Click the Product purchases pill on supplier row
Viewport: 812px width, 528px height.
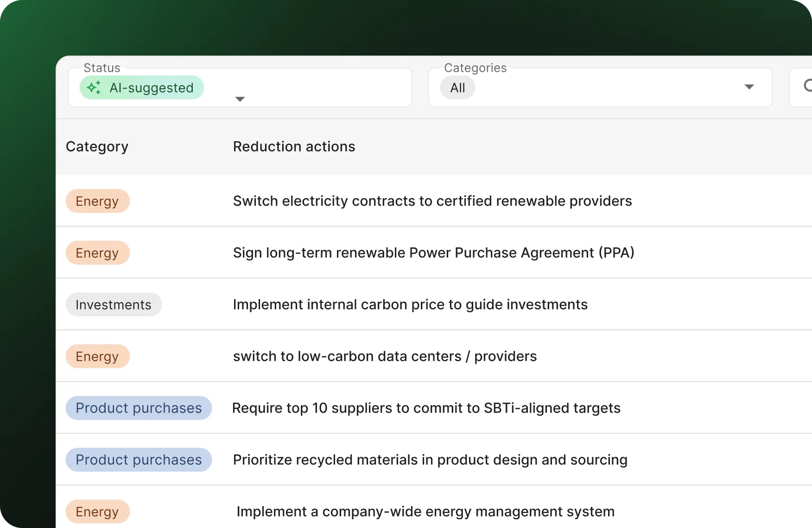(139, 408)
